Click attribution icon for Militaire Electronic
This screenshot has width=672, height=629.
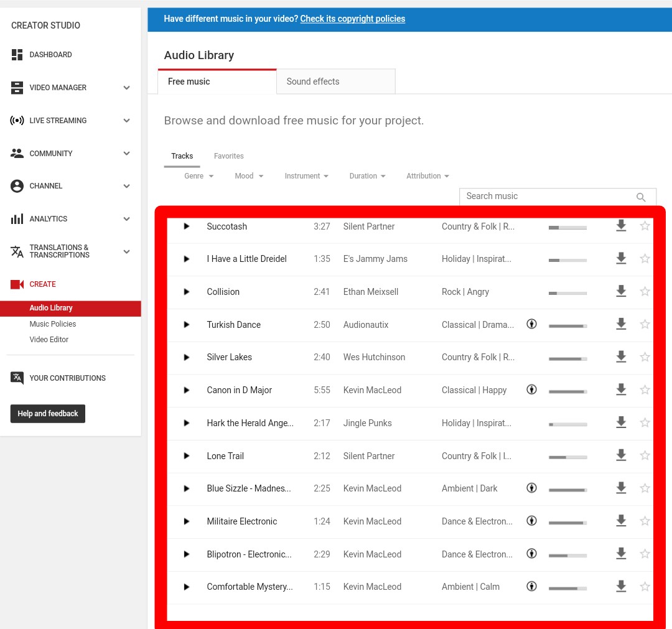coord(531,521)
